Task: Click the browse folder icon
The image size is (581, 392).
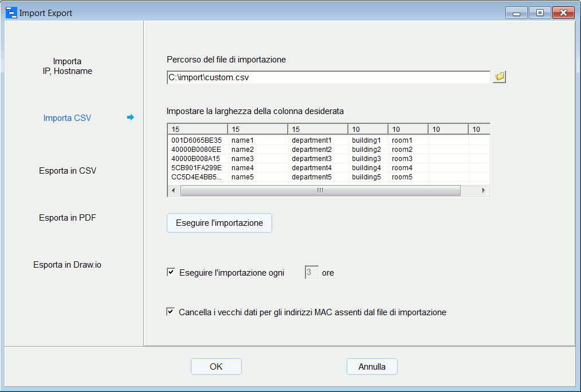Action: coord(499,77)
